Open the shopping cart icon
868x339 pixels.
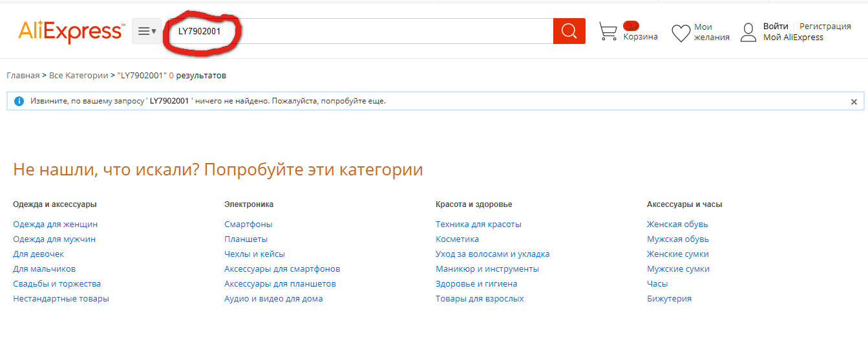tap(608, 32)
